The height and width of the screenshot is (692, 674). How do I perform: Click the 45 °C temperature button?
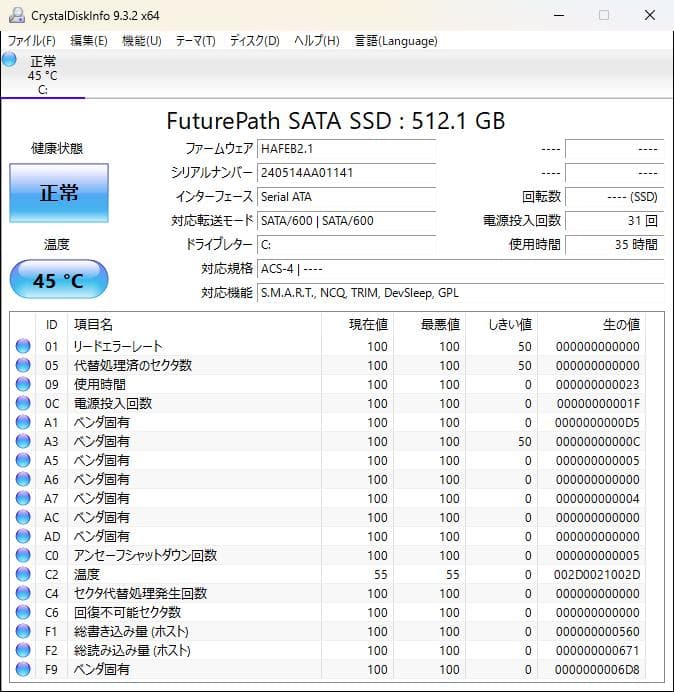tap(59, 280)
